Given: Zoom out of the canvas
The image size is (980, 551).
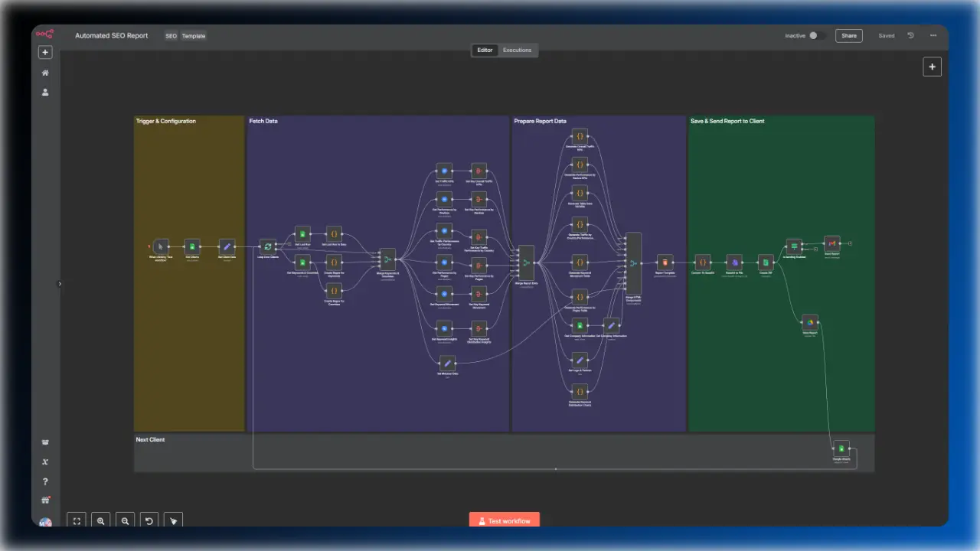Looking at the screenshot, I should click(125, 521).
